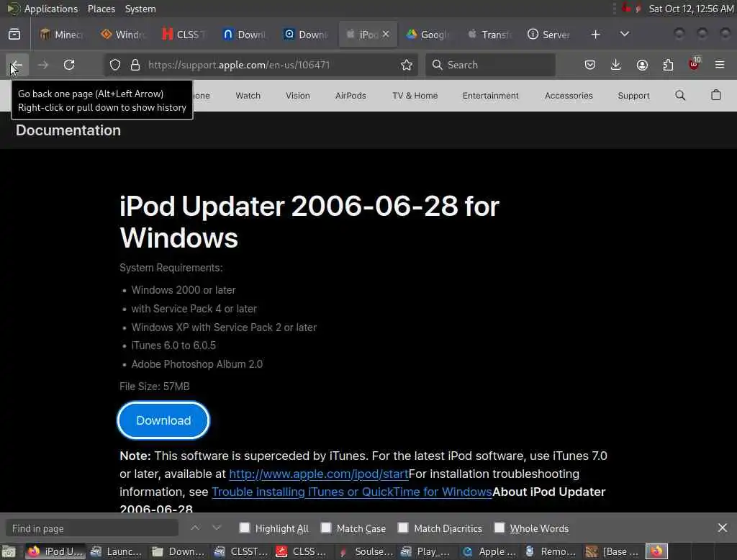Switch to Soulse... taskbar window
Viewport: 737px width, 560px height.
[366, 551]
